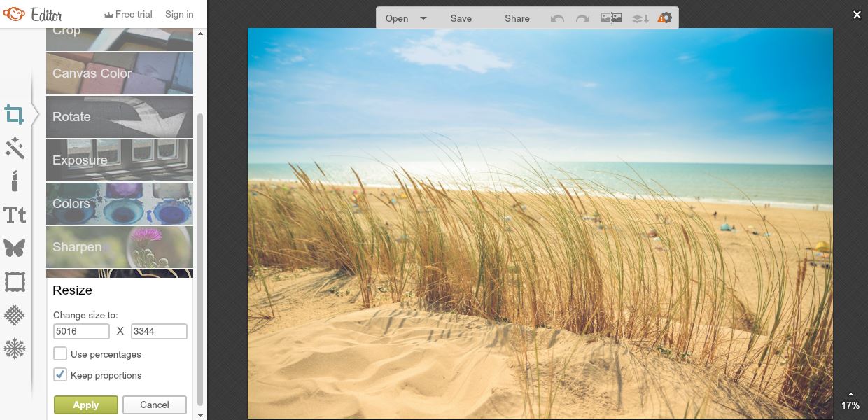Click the Sign in link

[x=179, y=14]
